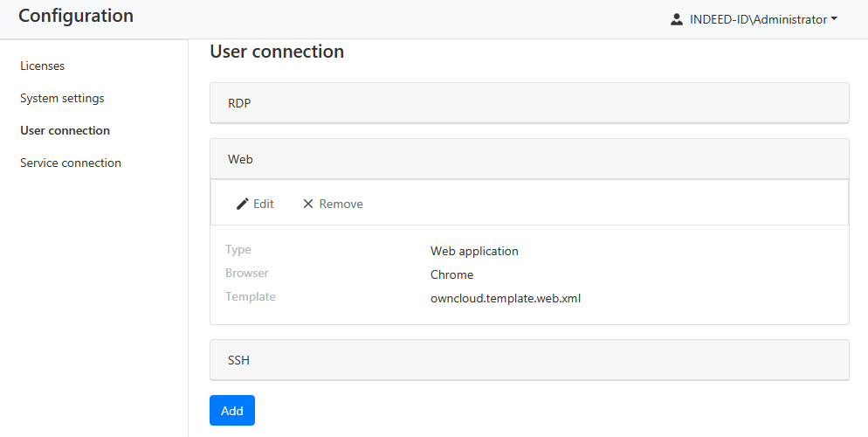
Task: Click the Remove text label
Action: (x=341, y=204)
